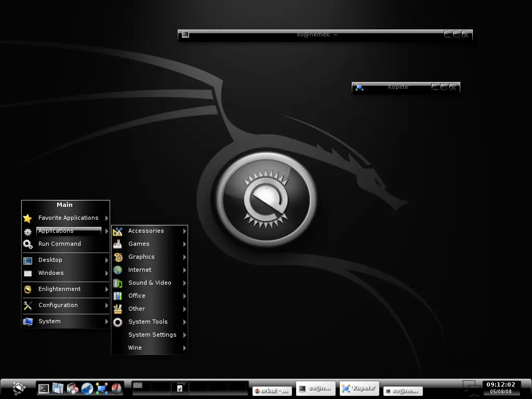Expand the Wine submenu arrow
Image resolution: width=532 pixels, height=399 pixels.
[x=184, y=348]
